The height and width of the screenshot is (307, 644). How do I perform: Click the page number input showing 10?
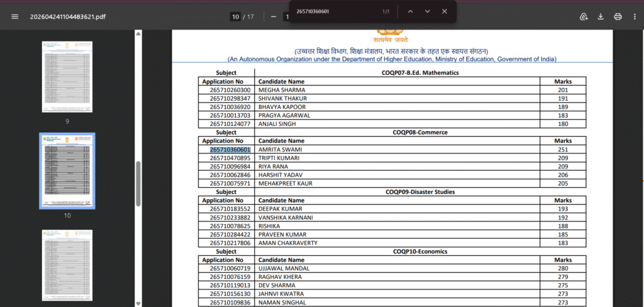click(236, 16)
